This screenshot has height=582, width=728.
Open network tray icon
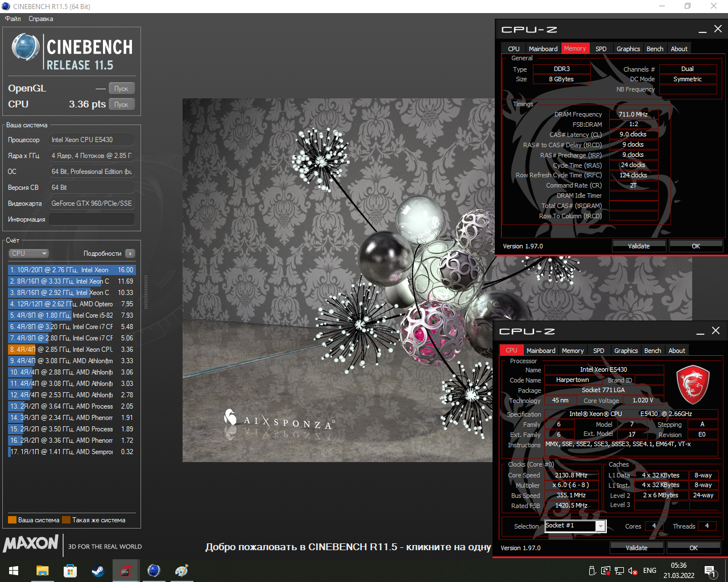[x=619, y=571]
